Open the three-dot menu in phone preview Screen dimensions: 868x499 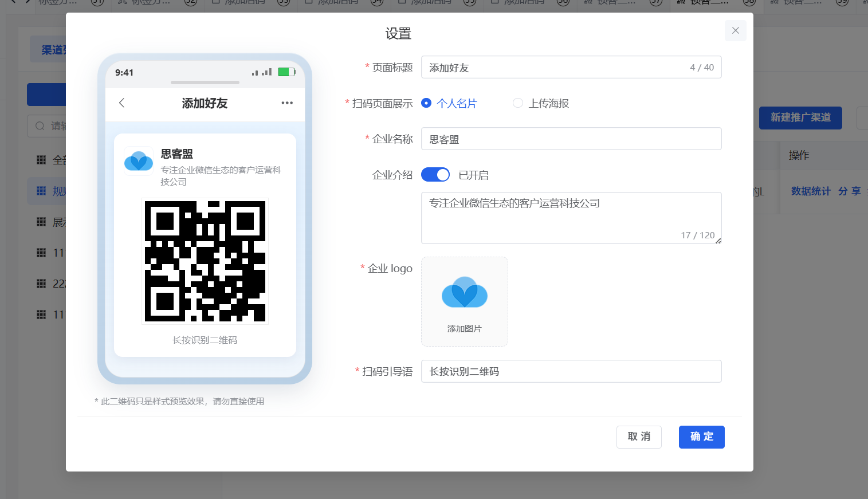pyautogui.click(x=287, y=103)
